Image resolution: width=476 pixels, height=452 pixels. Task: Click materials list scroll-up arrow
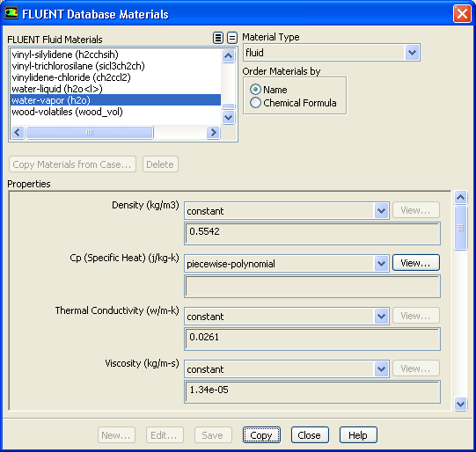[228, 55]
